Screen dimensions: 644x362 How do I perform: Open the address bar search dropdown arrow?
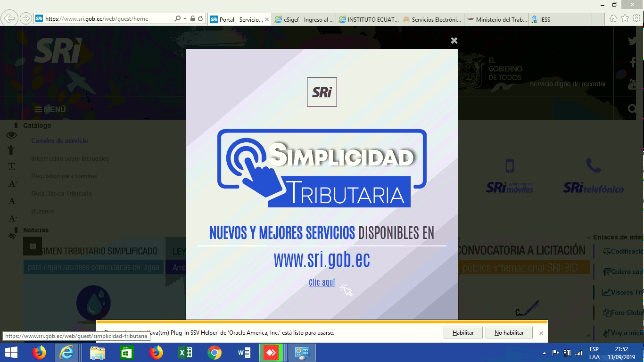point(185,19)
